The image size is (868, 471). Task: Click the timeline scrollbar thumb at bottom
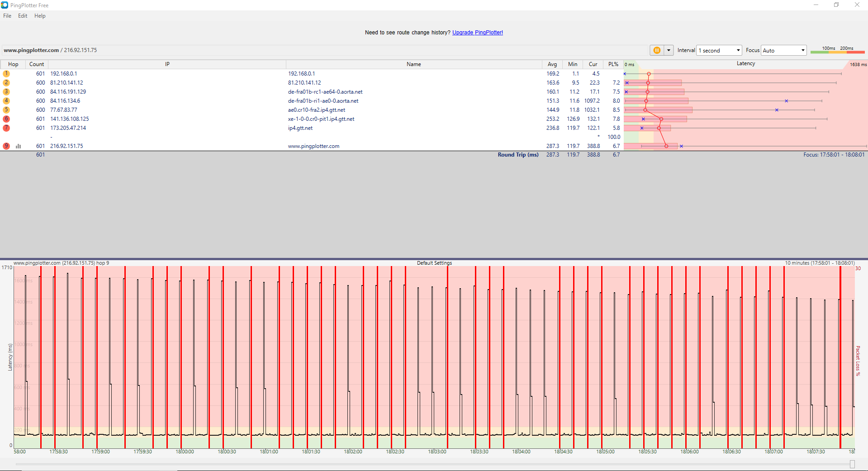coord(852,464)
